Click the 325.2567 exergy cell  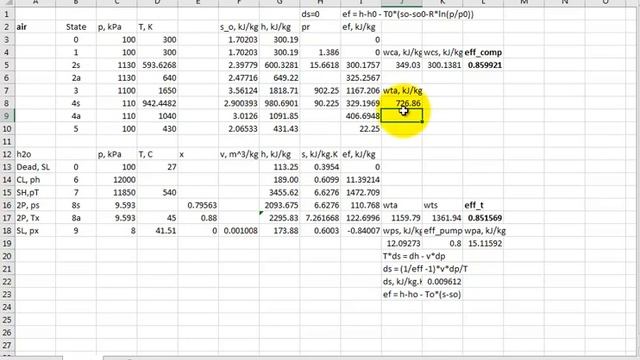[x=361, y=78]
